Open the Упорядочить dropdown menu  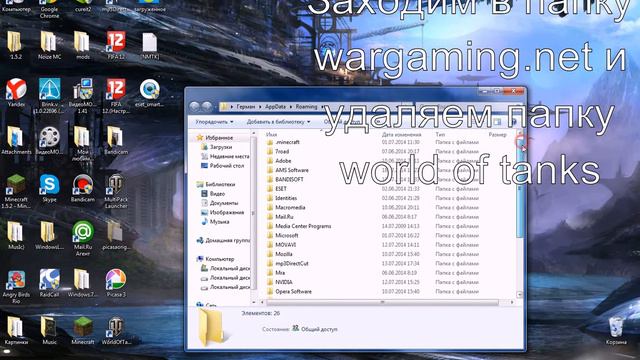pos(214,122)
